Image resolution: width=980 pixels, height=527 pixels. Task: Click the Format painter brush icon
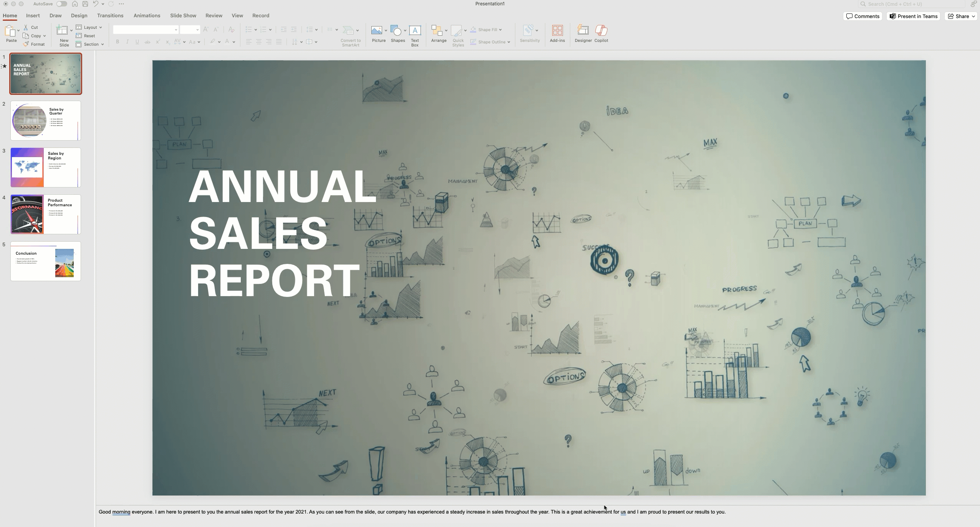click(x=26, y=44)
